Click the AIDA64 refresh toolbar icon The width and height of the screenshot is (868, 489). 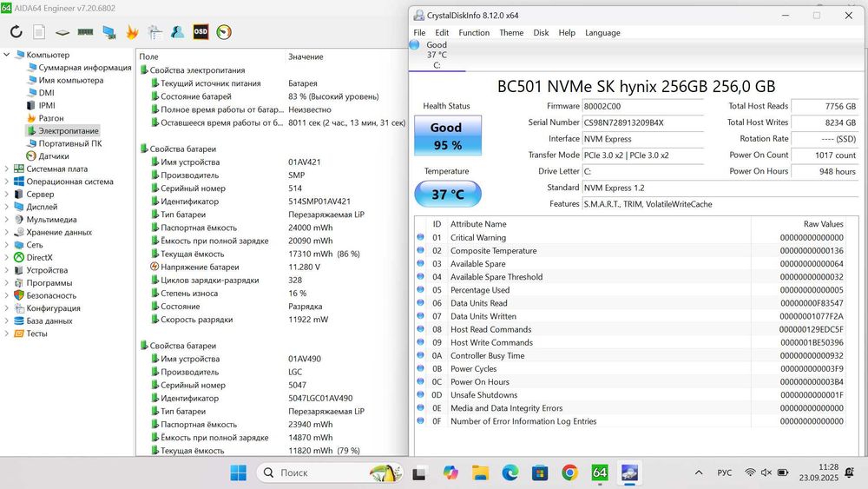point(16,32)
